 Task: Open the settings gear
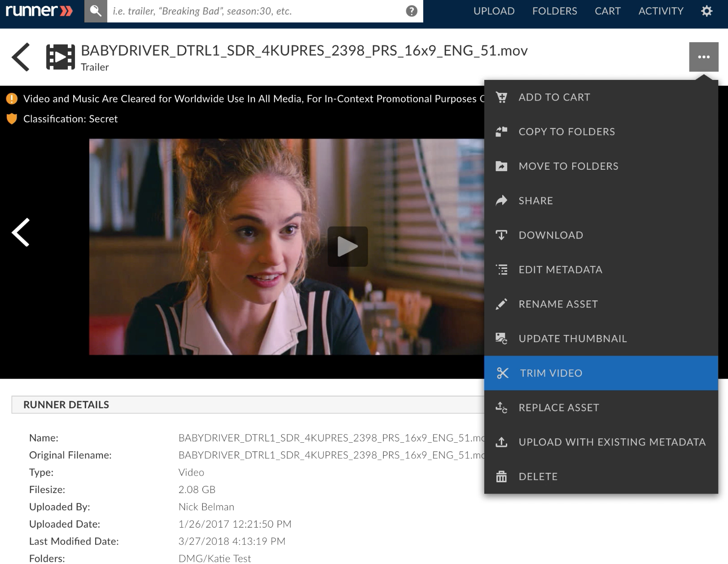click(x=706, y=11)
